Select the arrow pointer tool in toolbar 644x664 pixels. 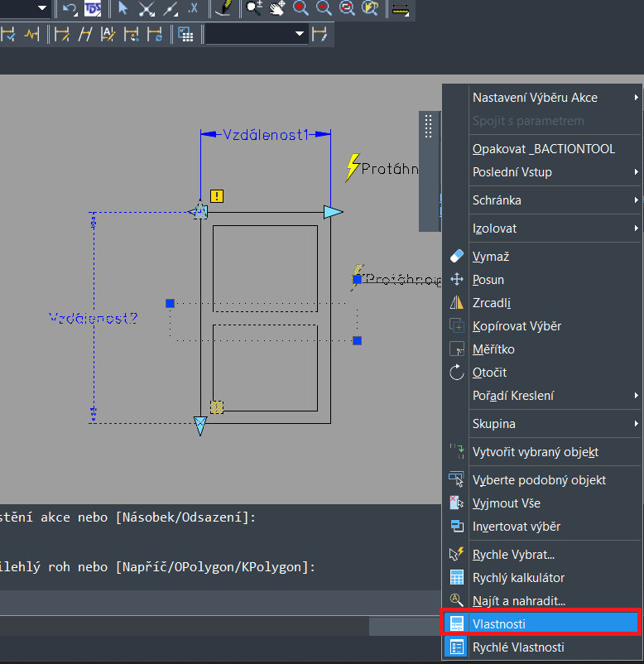point(123,9)
